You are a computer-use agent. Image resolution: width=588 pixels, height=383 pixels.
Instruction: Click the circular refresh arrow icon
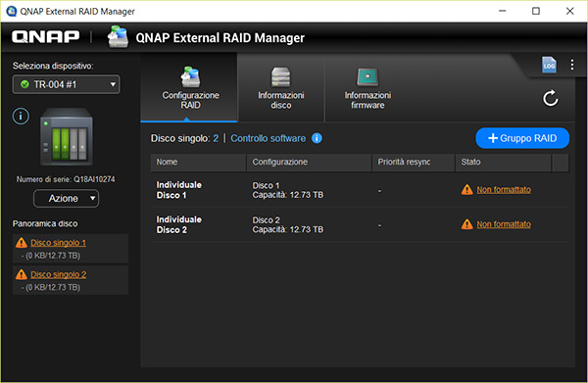[x=551, y=98]
